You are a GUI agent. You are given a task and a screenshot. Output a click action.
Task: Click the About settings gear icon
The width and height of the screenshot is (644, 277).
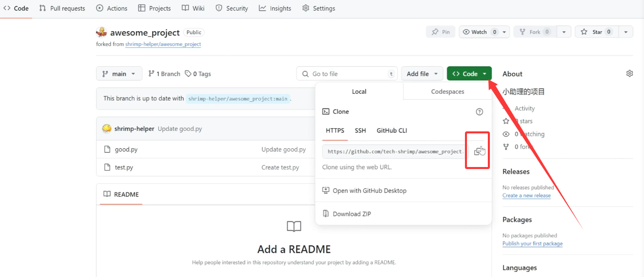pos(629,74)
